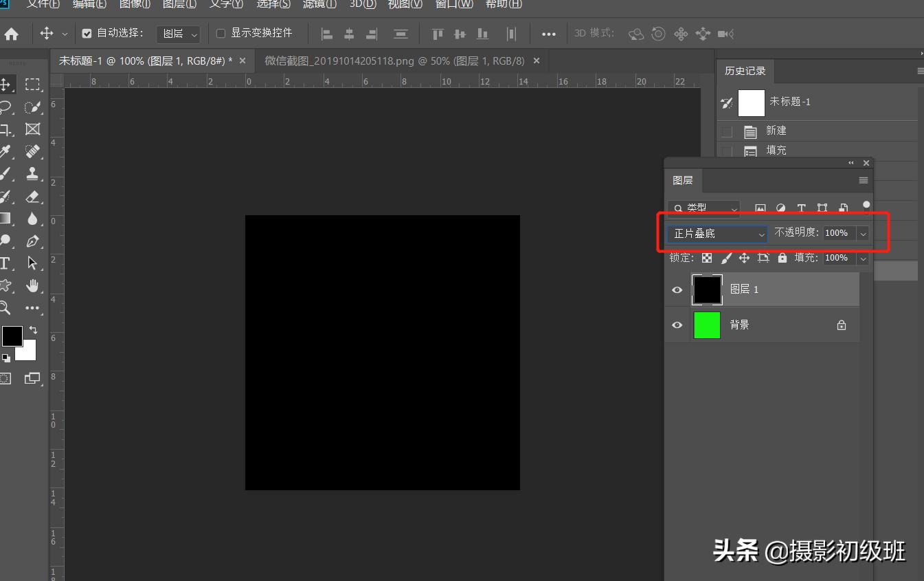Click the lock all icon in Layers panel

[782, 258]
